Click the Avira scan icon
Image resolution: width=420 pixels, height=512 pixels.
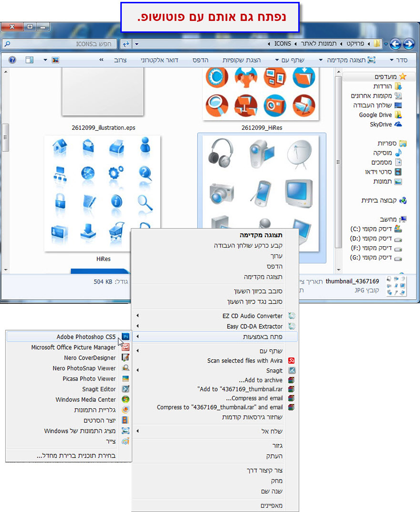(291, 360)
